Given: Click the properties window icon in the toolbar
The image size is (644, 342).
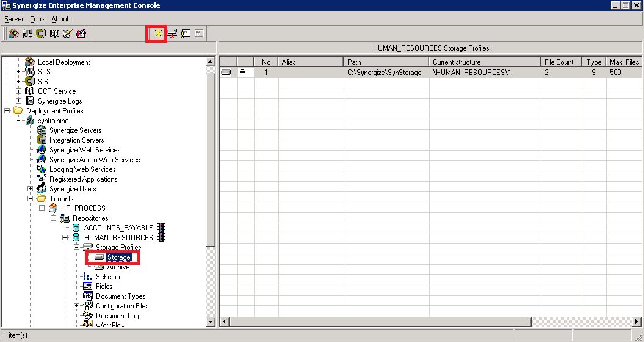Looking at the screenshot, I should point(186,34).
